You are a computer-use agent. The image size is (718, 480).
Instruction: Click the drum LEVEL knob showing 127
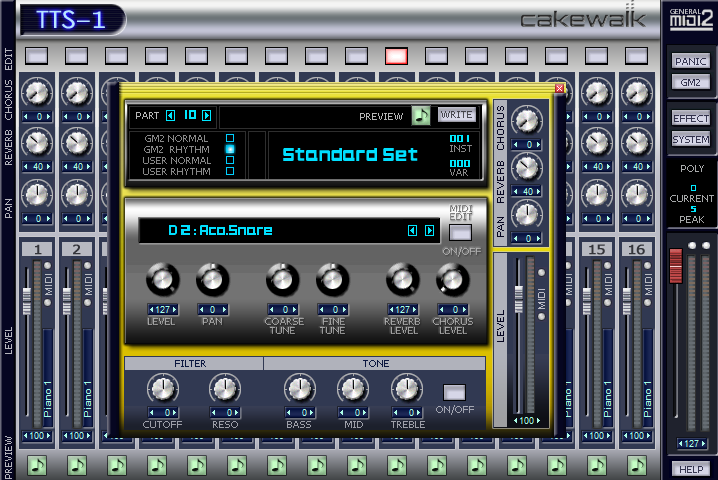[x=162, y=279]
